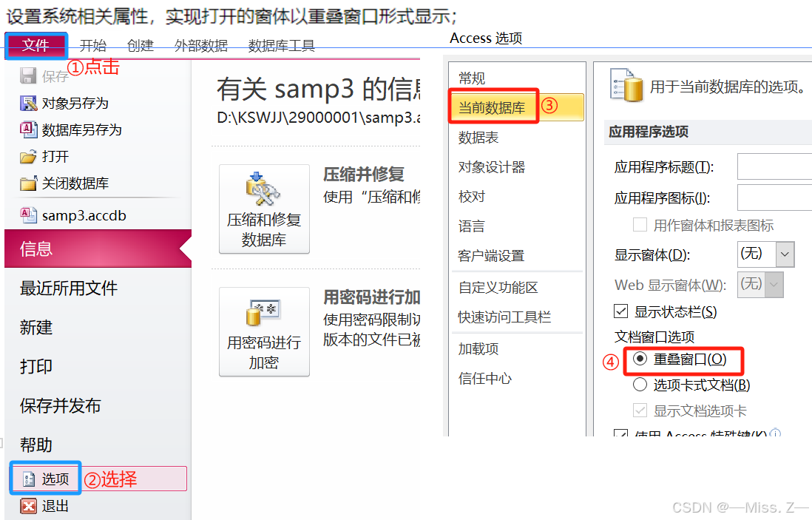812x520 pixels.
Task: Click the 数据库另存为 icon
Action: click(x=28, y=129)
